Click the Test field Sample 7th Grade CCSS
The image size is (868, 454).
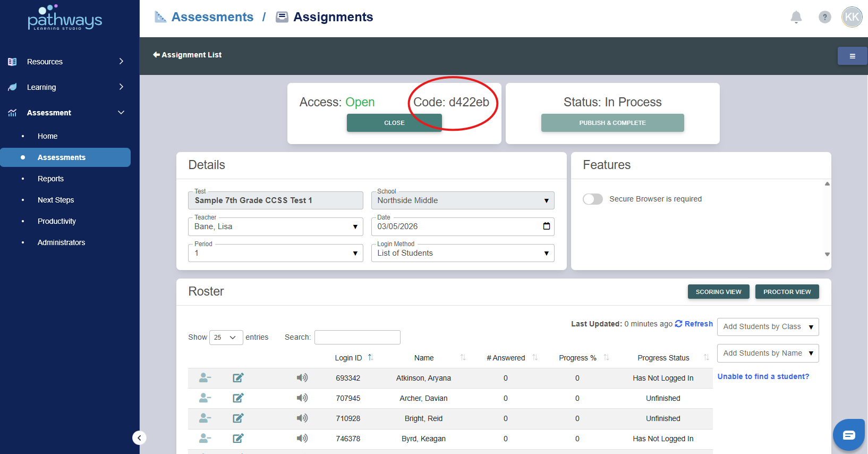point(276,200)
